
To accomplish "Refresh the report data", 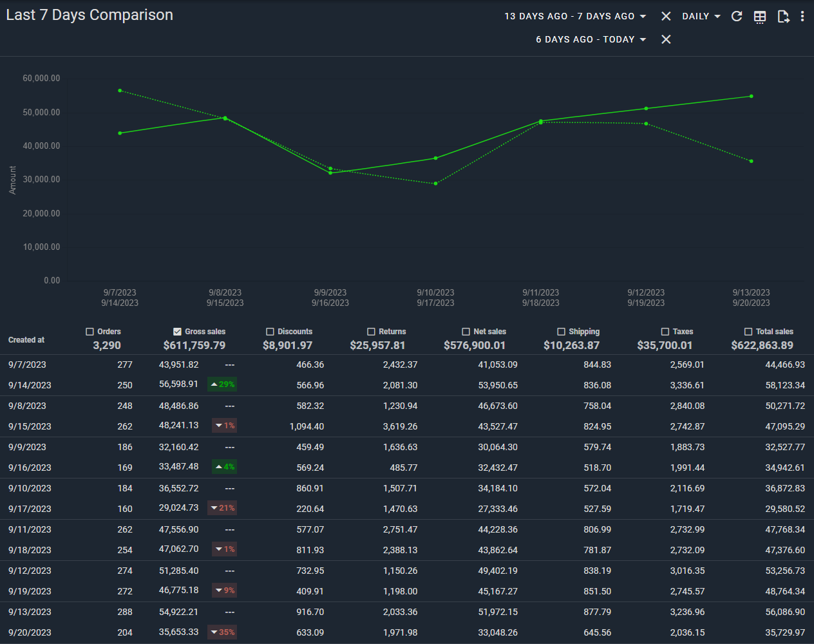I will pyautogui.click(x=737, y=16).
